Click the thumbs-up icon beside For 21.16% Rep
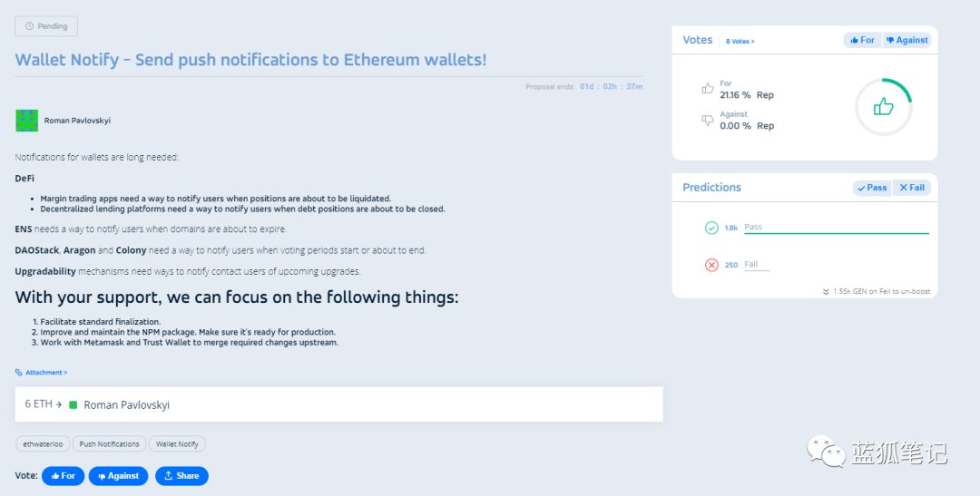 coord(708,89)
